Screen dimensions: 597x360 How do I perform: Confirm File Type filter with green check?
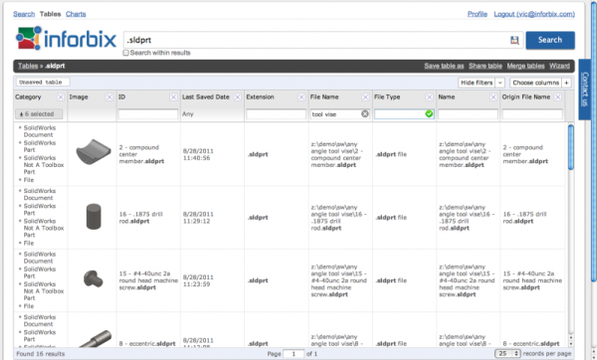coord(429,114)
